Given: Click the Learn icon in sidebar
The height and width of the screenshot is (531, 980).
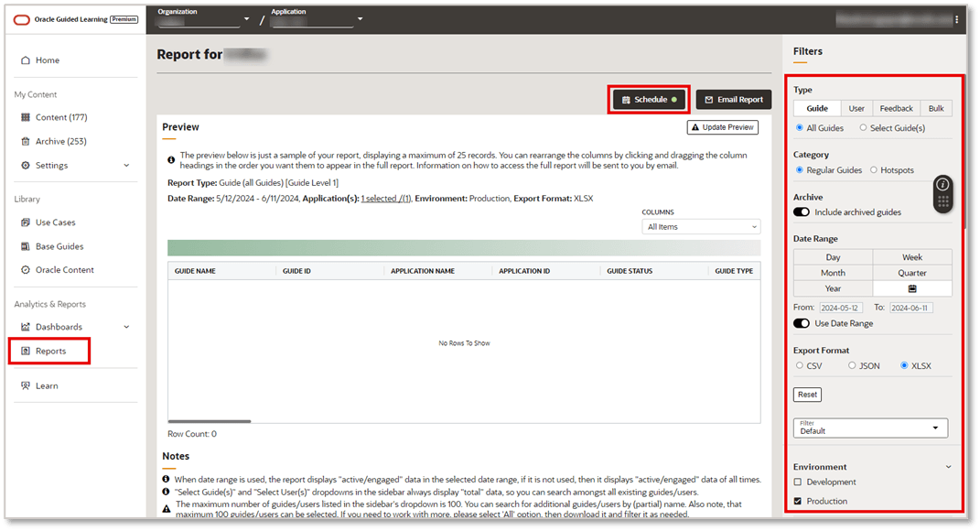Looking at the screenshot, I should [x=26, y=386].
